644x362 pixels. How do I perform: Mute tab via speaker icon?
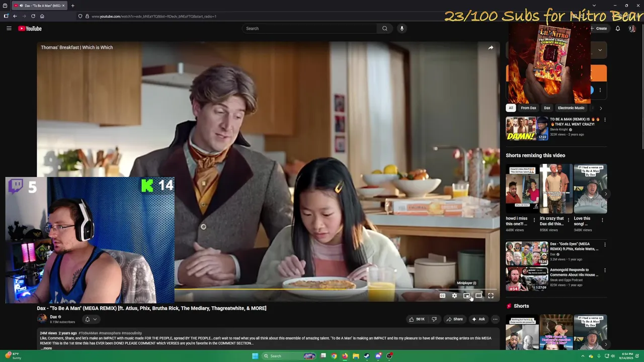21,6
